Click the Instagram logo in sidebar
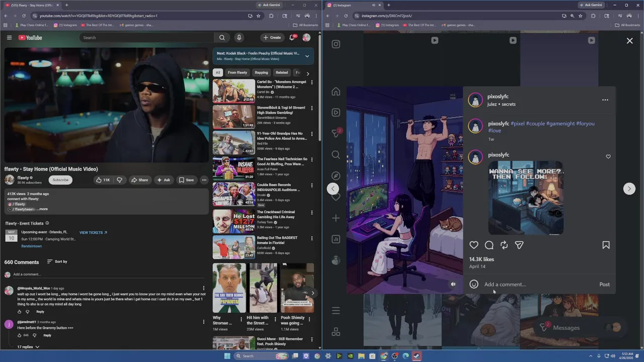 click(336, 44)
